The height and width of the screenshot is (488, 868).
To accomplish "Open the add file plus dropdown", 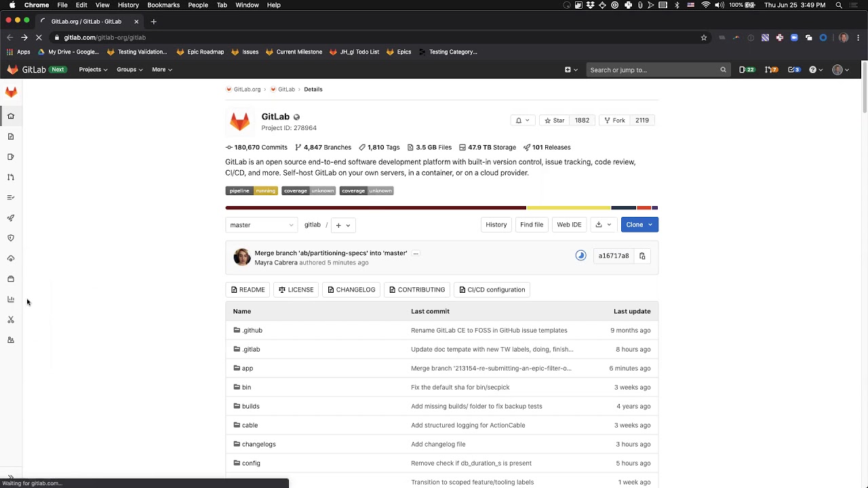I will (342, 225).
